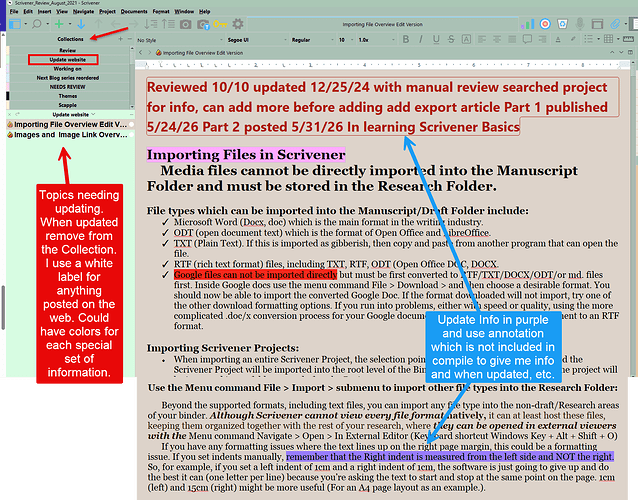
Task: Click the Sort descending list icon
Action: (x=151, y=24)
